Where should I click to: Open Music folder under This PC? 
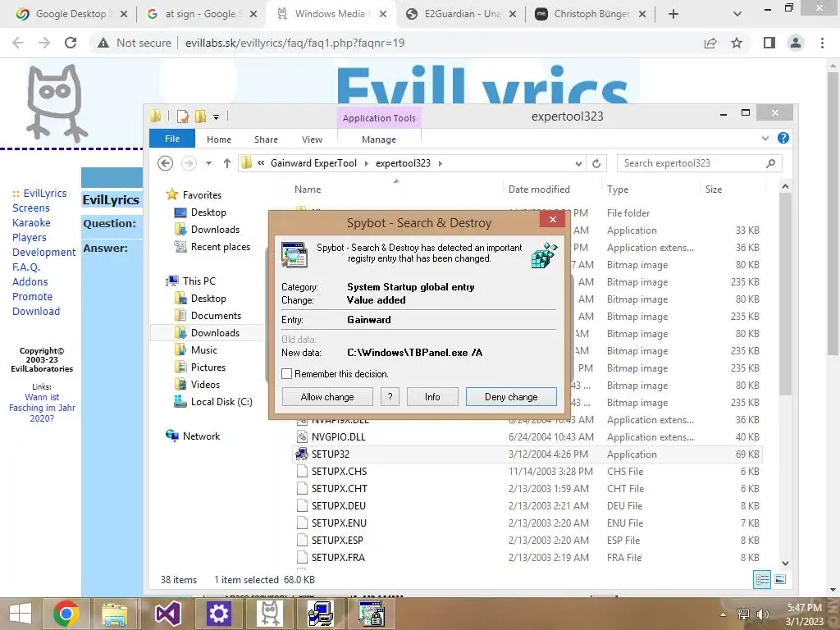click(204, 349)
